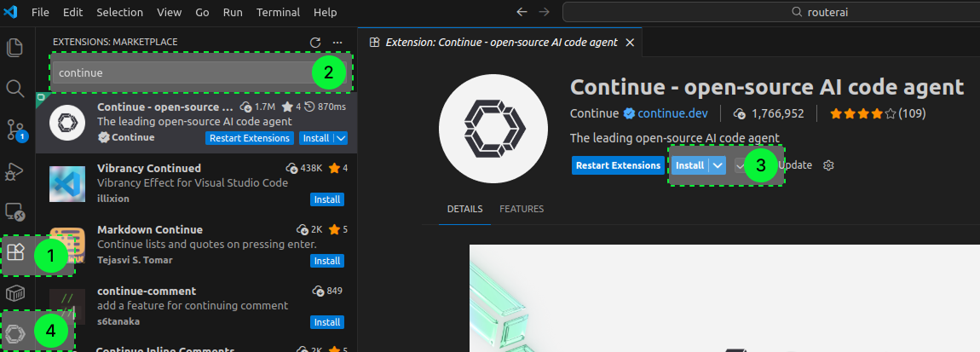
Task: Open the Go menu
Action: pyautogui.click(x=202, y=12)
